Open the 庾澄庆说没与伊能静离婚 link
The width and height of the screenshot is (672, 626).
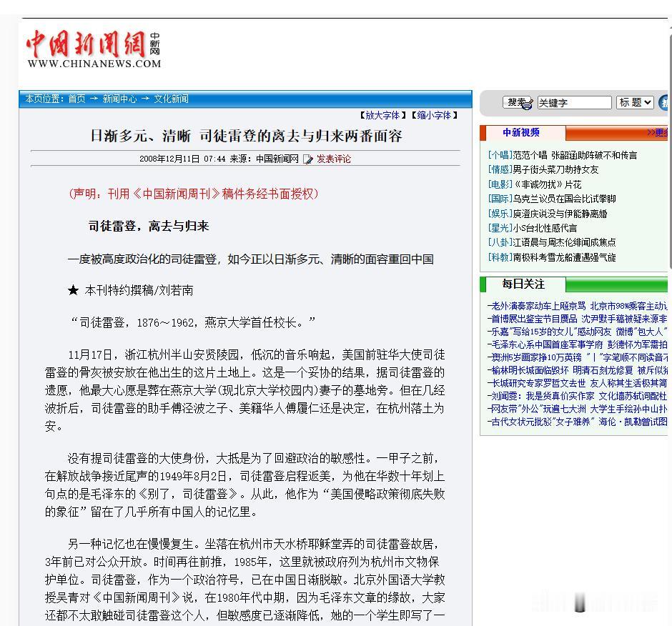point(560,214)
